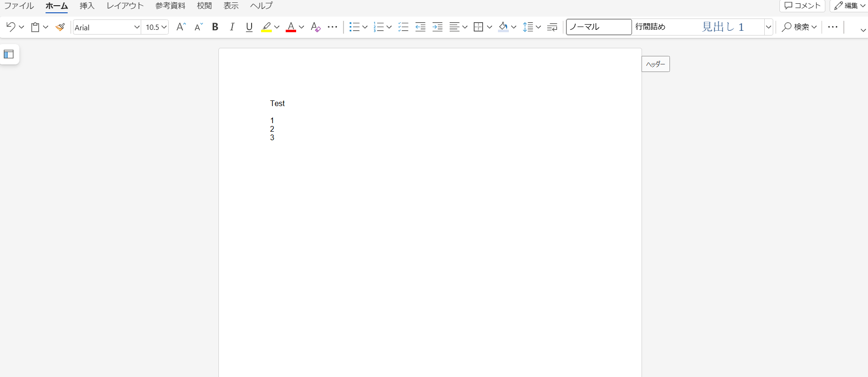
Task: Open more ribbon options ellipsis at right
Action: [833, 27]
